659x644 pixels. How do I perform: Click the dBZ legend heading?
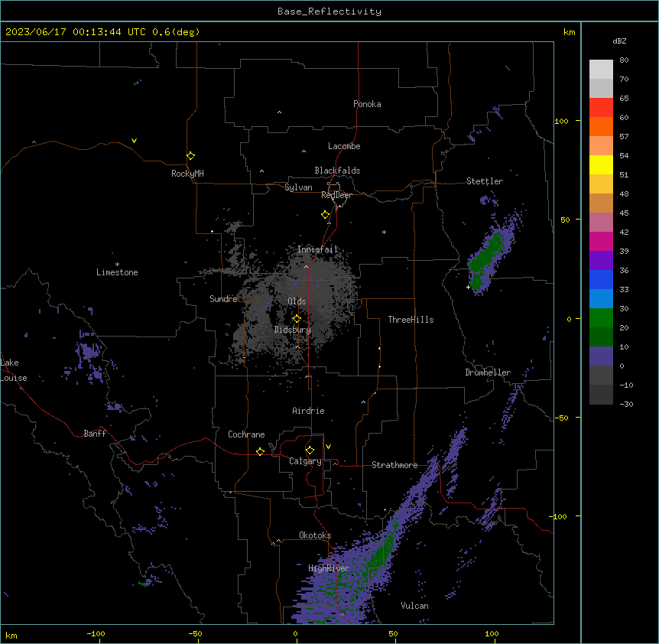(x=619, y=41)
